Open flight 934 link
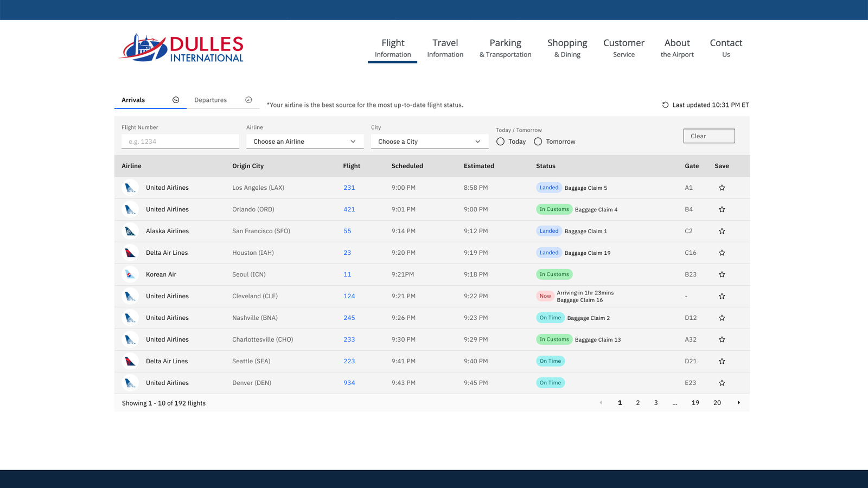The image size is (868, 488). pos(349,383)
